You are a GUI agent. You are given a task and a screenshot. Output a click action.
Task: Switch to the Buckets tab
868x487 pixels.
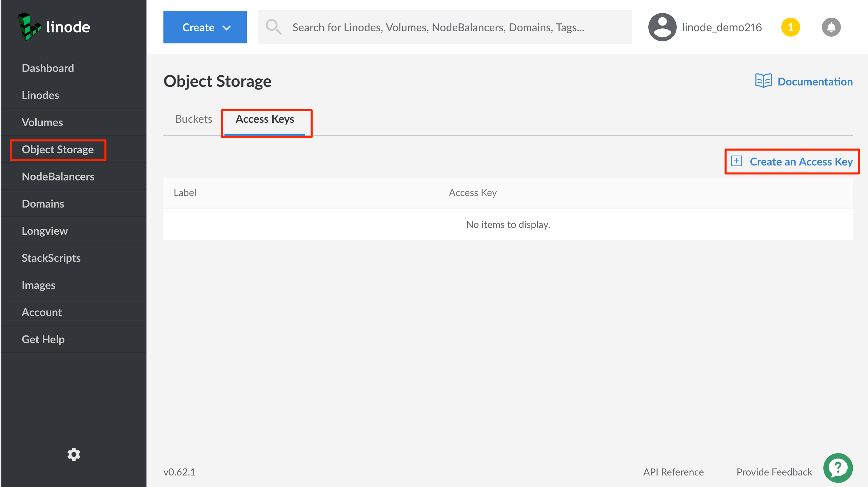193,119
